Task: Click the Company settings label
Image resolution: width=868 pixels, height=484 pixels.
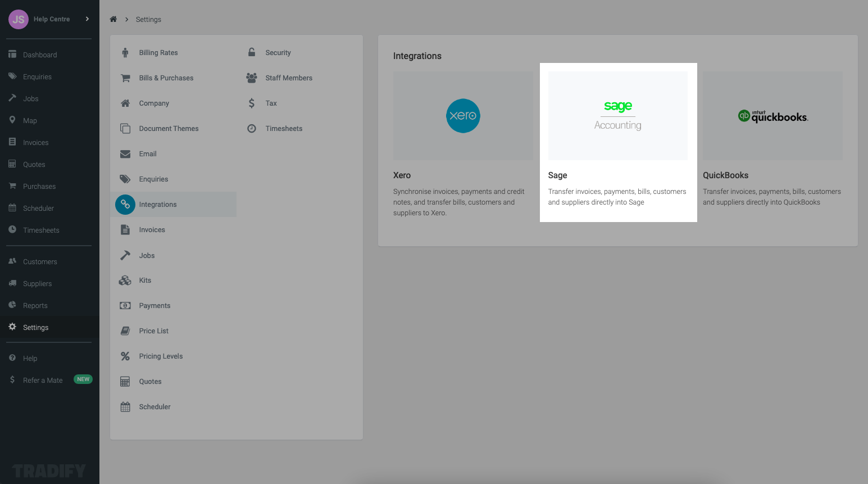Action: (x=154, y=103)
